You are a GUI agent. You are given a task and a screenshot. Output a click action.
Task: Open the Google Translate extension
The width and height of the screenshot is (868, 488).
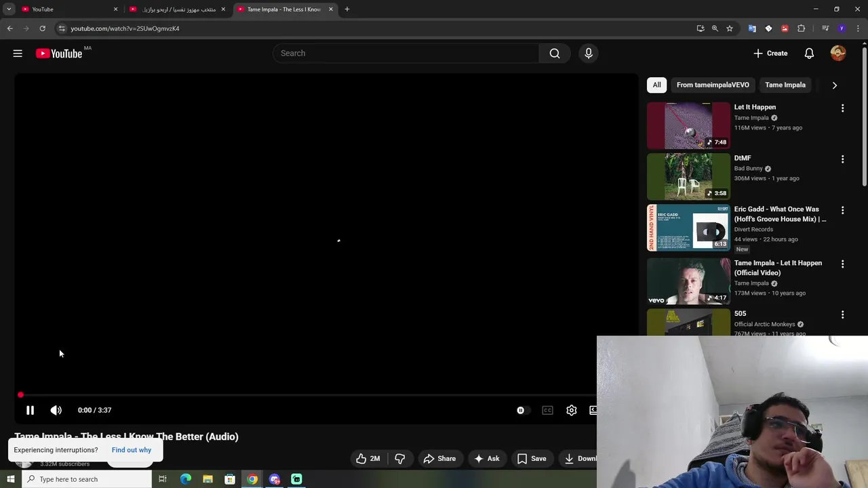point(752,28)
